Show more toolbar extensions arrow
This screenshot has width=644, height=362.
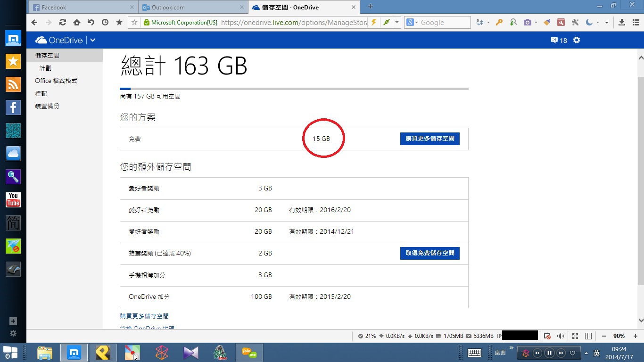607,22
